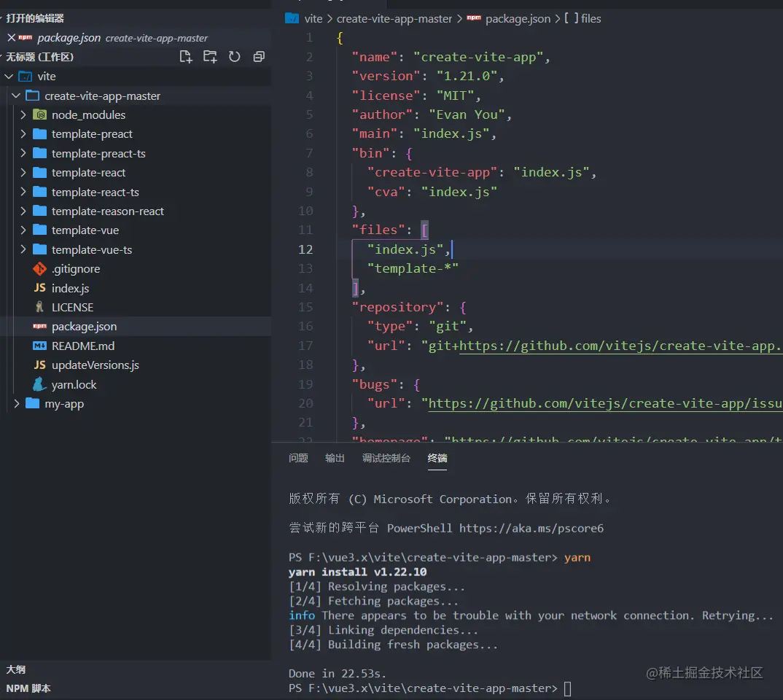Open README.md in the file tree
Viewport: 783px width, 700px height.
(83, 346)
